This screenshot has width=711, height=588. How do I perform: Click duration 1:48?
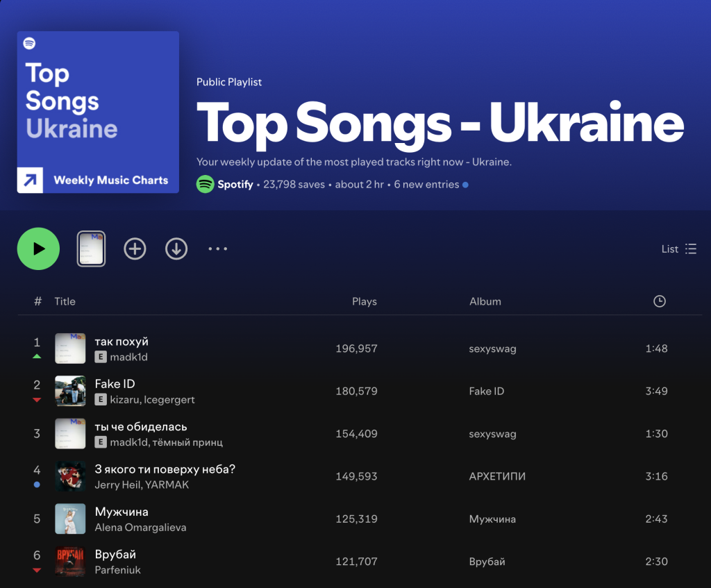[657, 348]
